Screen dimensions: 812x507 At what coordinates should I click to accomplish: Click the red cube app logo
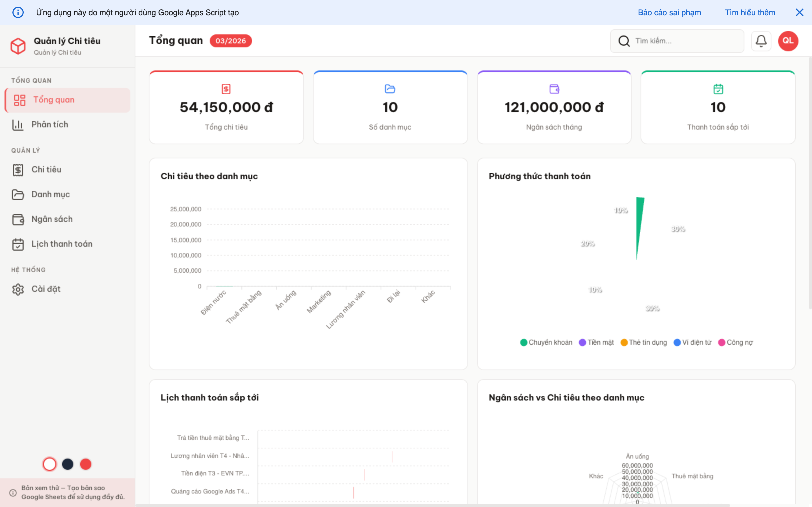click(18, 46)
